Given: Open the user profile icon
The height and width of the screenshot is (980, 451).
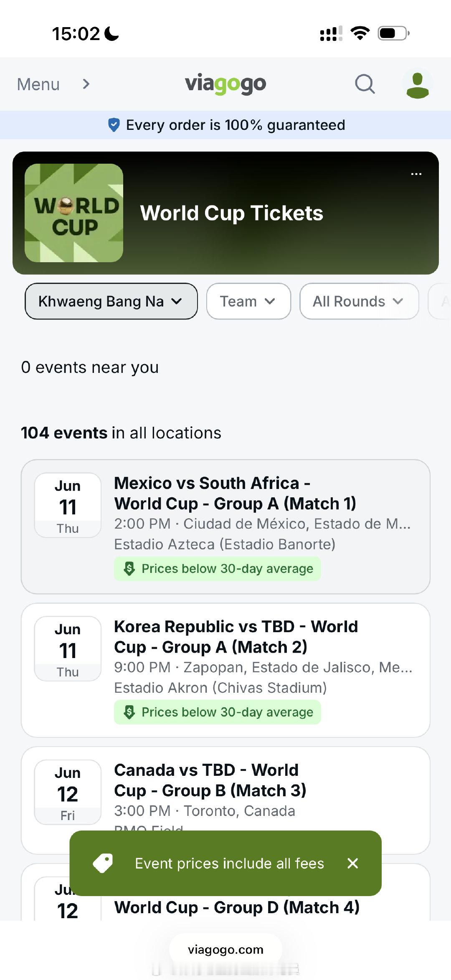Looking at the screenshot, I should tap(417, 85).
